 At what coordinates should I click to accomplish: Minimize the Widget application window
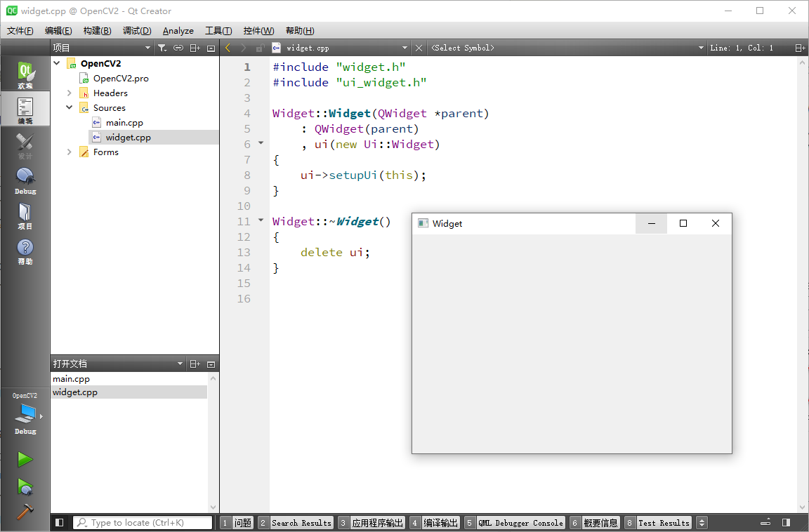click(651, 223)
